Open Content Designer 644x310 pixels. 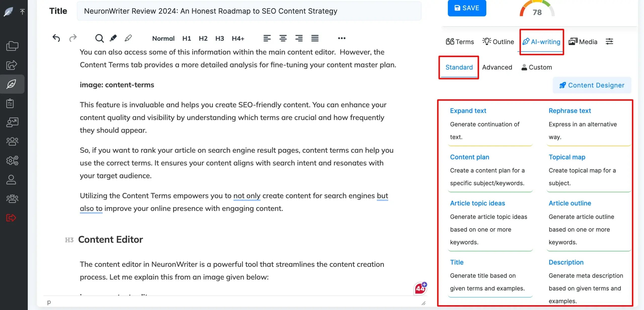pos(592,85)
